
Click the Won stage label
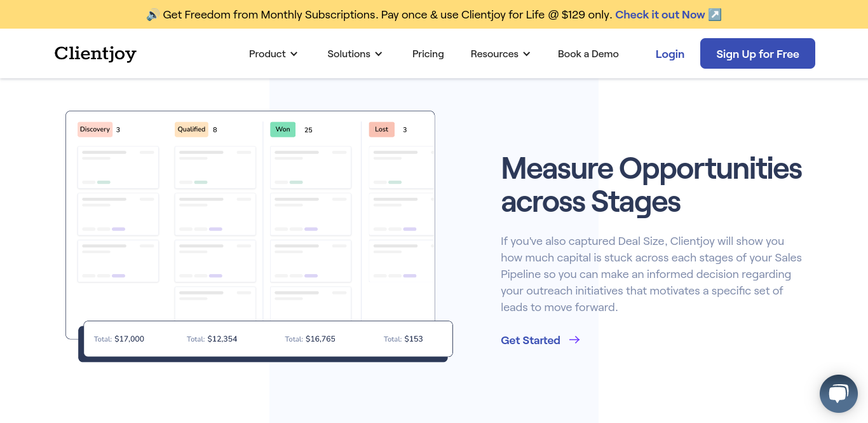pyautogui.click(x=283, y=129)
